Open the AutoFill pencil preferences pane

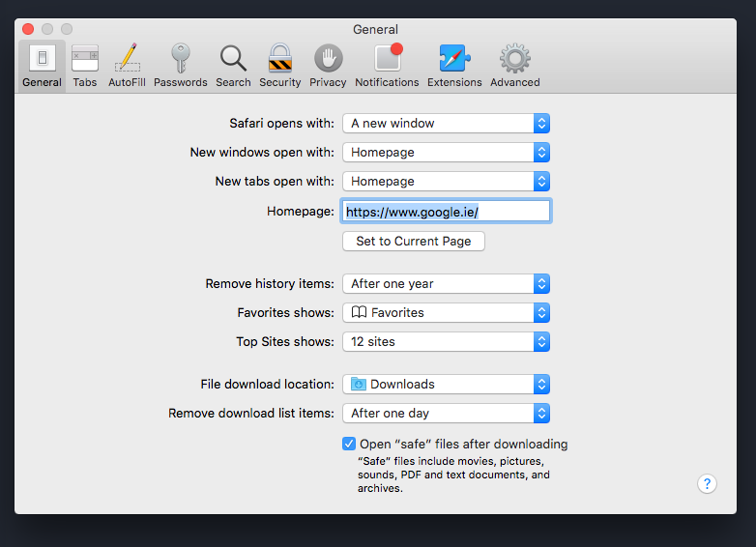coord(127,66)
